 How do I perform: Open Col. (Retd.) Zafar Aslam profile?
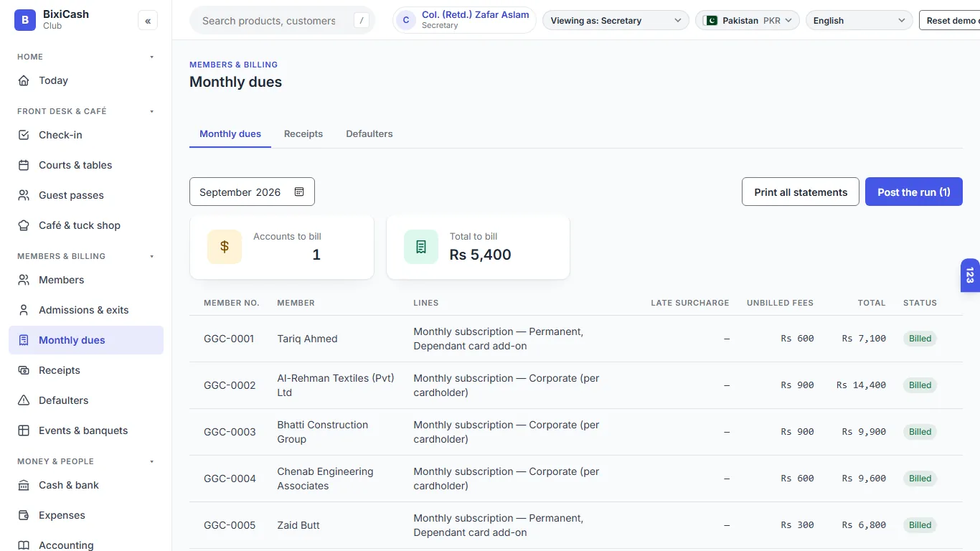(464, 20)
